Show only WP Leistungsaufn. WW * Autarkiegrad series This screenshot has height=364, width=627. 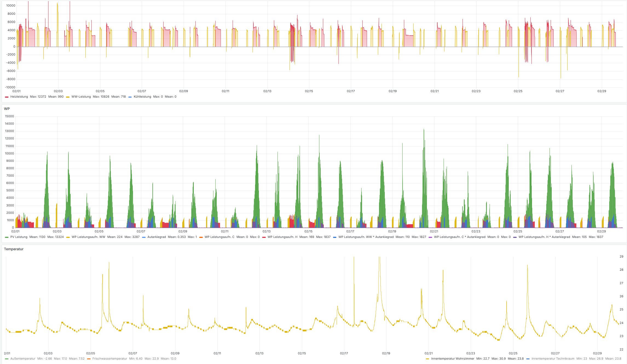pyautogui.click(x=366, y=237)
